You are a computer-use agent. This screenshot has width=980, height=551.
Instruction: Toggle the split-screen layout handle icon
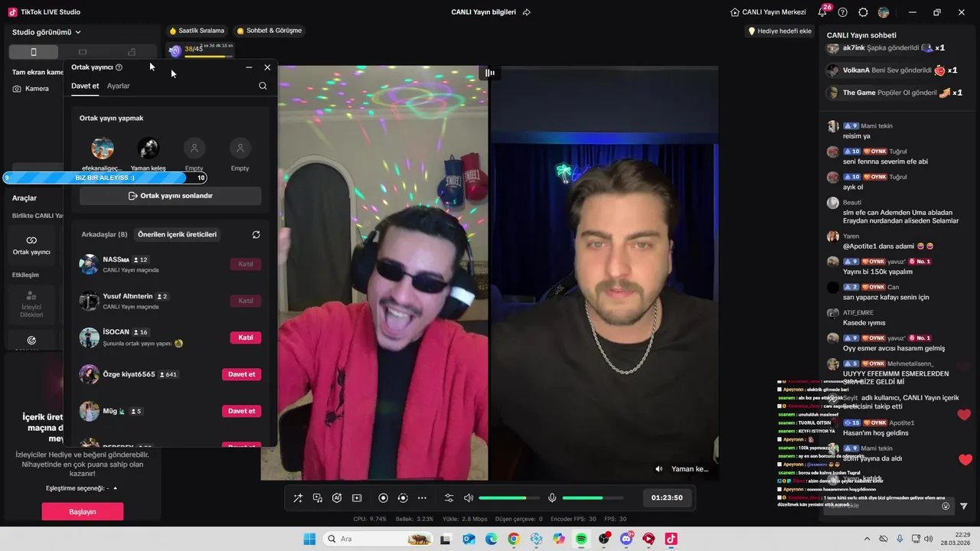coord(489,73)
